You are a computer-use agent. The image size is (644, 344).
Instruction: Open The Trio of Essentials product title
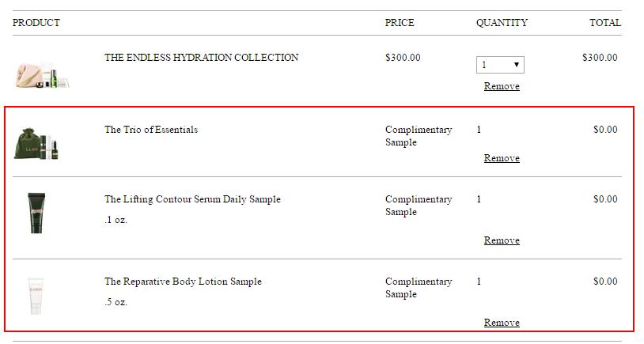(x=151, y=130)
